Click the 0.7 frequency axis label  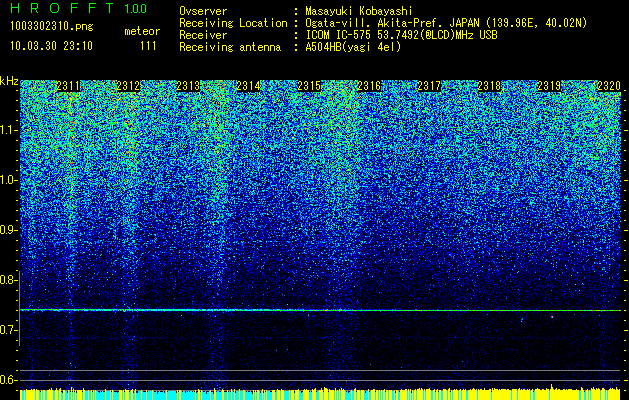coord(8,330)
